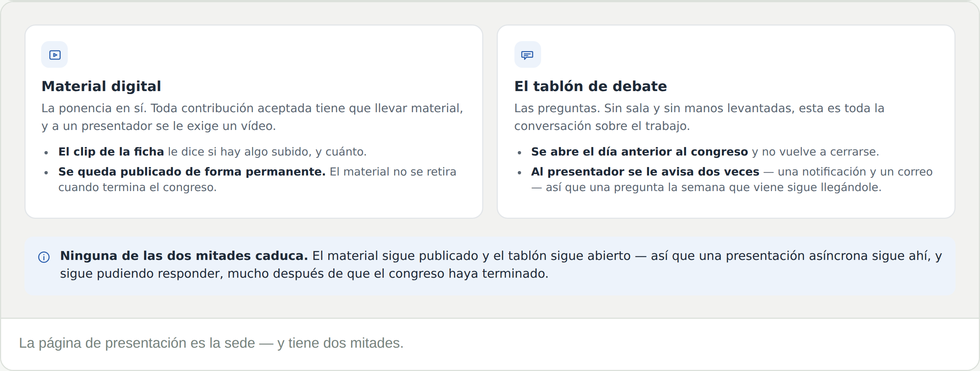
Task: Click 'Se abre el día anterior al congreso' bullet
Action: tap(639, 152)
